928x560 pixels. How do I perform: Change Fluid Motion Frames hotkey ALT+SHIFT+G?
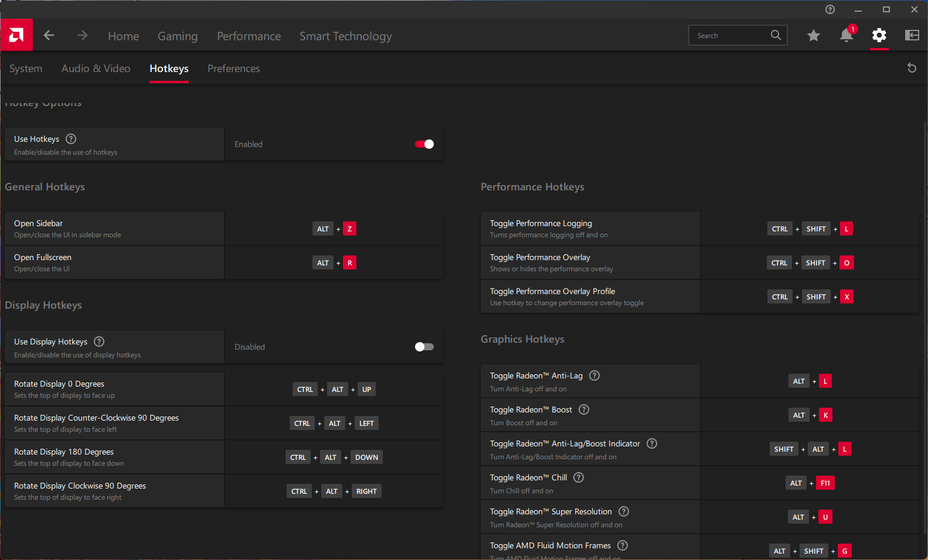[810, 551]
